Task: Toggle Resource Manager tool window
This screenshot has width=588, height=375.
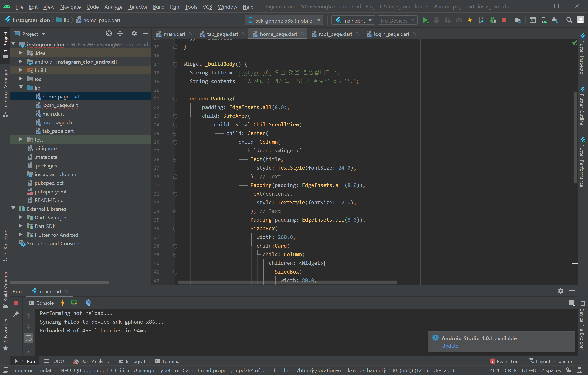Action: tap(5, 93)
